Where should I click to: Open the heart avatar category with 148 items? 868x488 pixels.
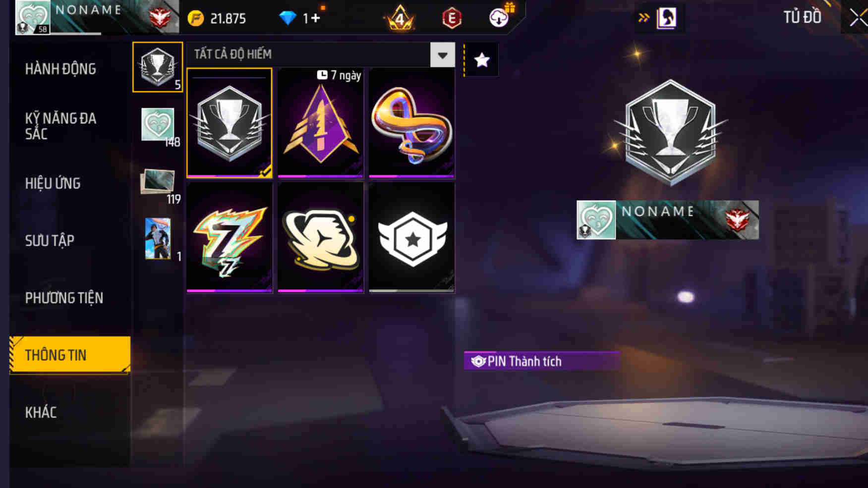pos(159,126)
